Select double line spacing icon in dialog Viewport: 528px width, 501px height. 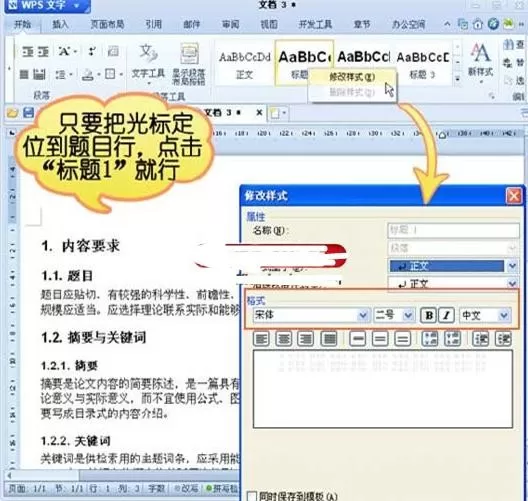coord(402,339)
